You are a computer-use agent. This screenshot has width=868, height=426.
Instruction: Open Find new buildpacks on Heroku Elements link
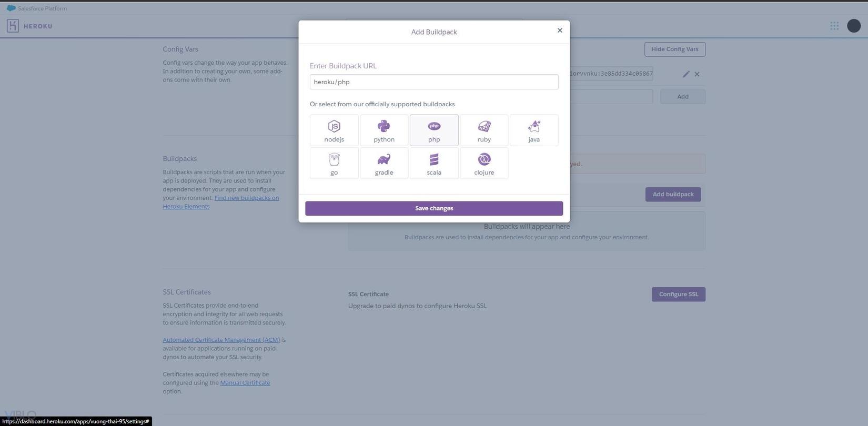point(221,202)
